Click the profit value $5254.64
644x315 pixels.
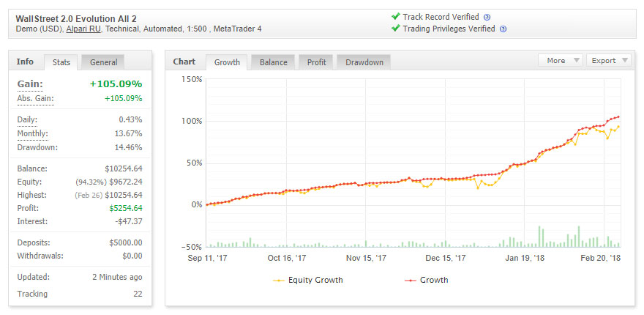click(126, 208)
